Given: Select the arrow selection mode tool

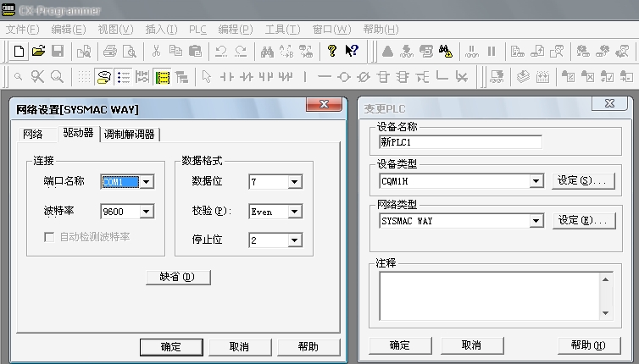Looking at the screenshot, I should click(x=206, y=77).
